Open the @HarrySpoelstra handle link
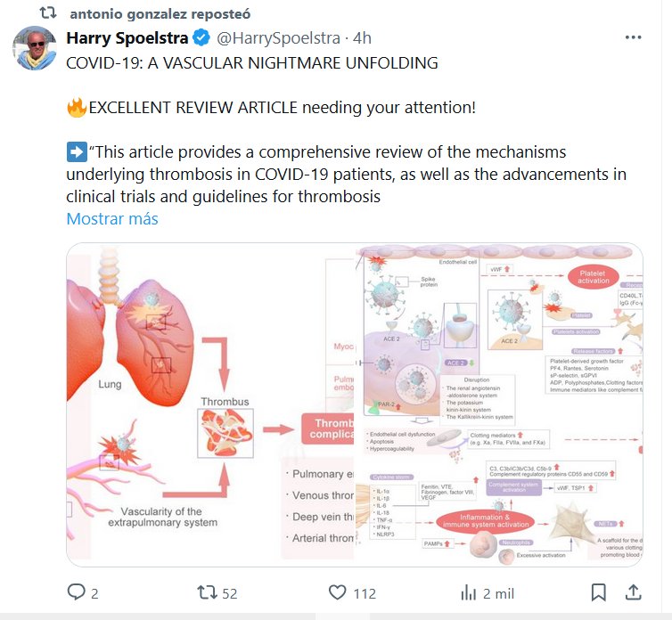This screenshot has height=620, width=672. tap(277, 39)
